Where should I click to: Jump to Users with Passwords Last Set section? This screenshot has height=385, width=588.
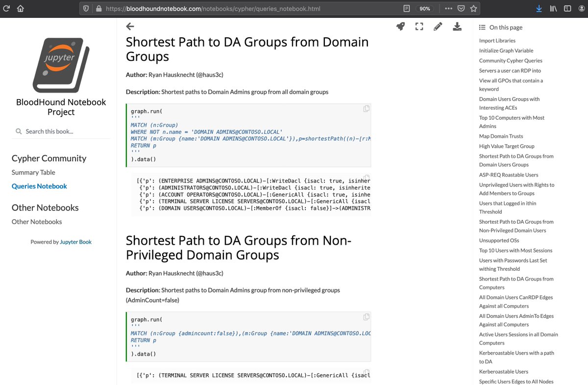coord(513,265)
